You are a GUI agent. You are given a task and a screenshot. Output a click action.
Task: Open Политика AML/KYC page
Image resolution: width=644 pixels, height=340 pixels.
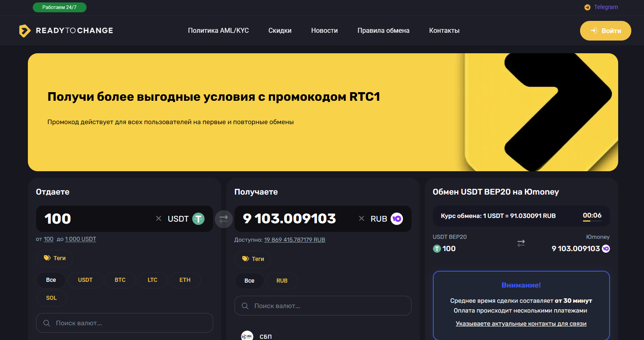click(x=218, y=31)
